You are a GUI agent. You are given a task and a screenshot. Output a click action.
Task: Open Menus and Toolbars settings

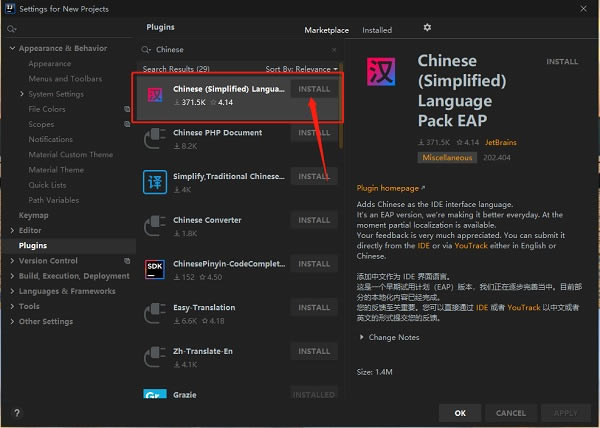point(65,79)
